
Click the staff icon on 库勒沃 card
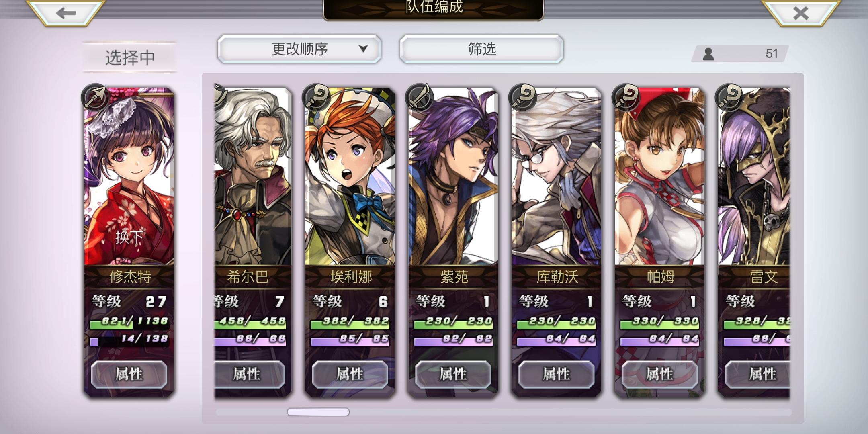tap(523, 97)
